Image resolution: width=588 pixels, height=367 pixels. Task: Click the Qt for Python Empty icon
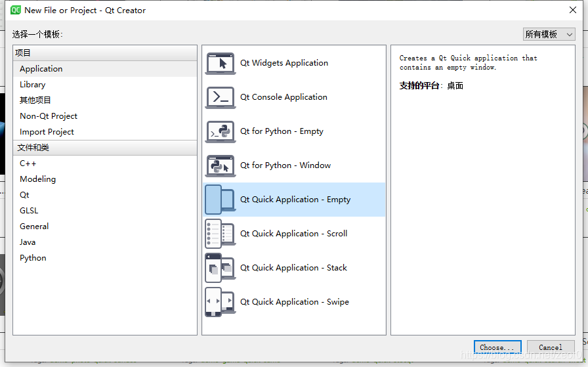[220, 132]
